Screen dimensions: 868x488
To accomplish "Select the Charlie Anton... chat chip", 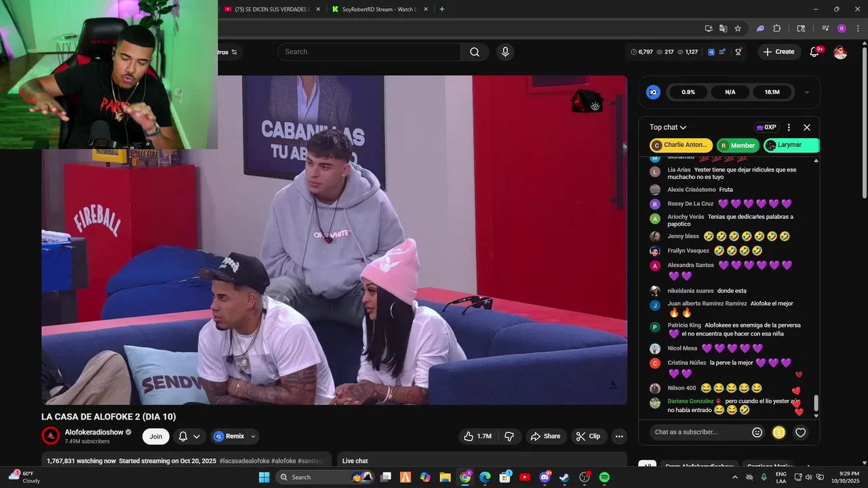I will [x=681, y=145].
